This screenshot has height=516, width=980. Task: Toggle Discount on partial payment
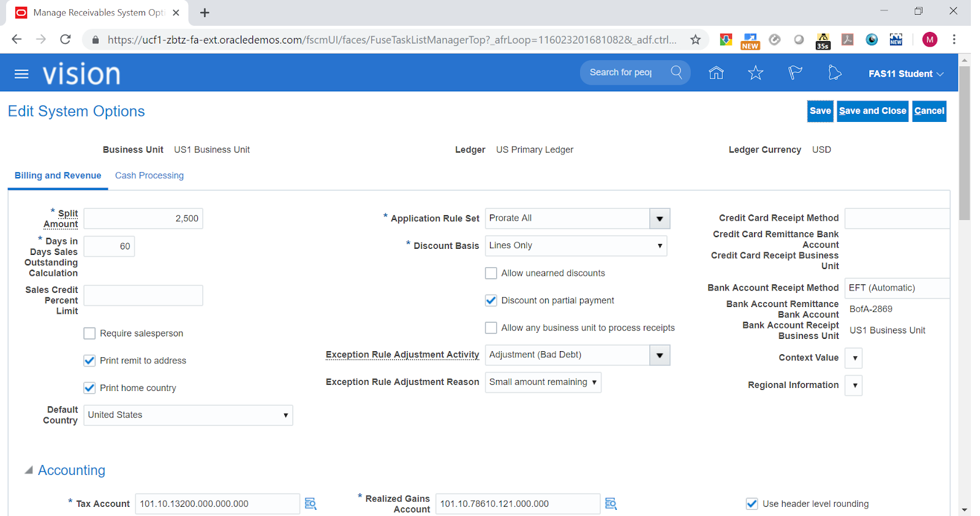click(x=491, y=300)
